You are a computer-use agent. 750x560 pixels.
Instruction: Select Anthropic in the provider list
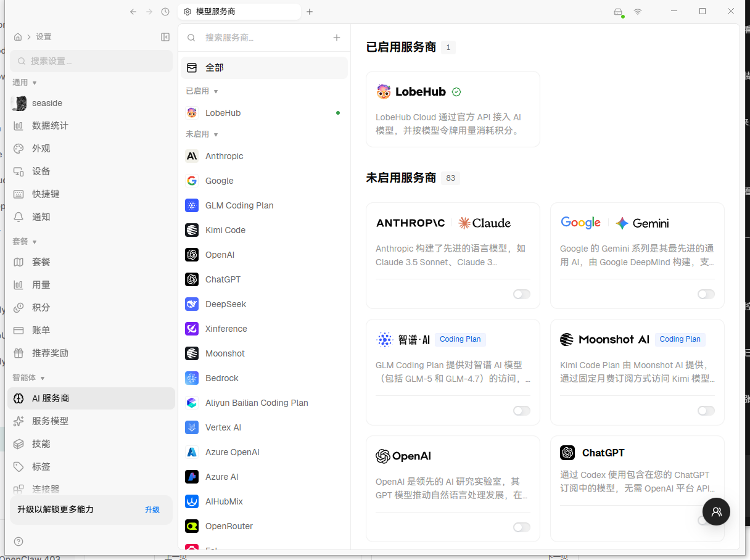264,156
